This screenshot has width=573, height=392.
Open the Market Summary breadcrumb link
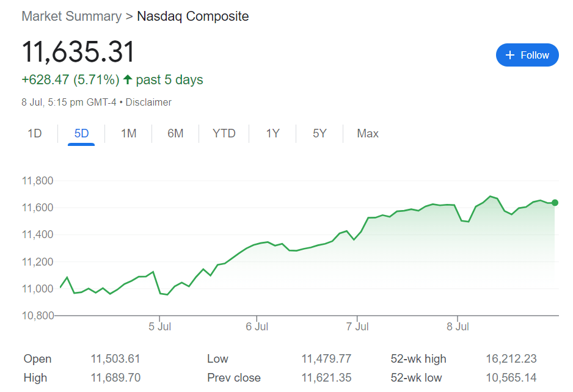(x=71, y=16)
